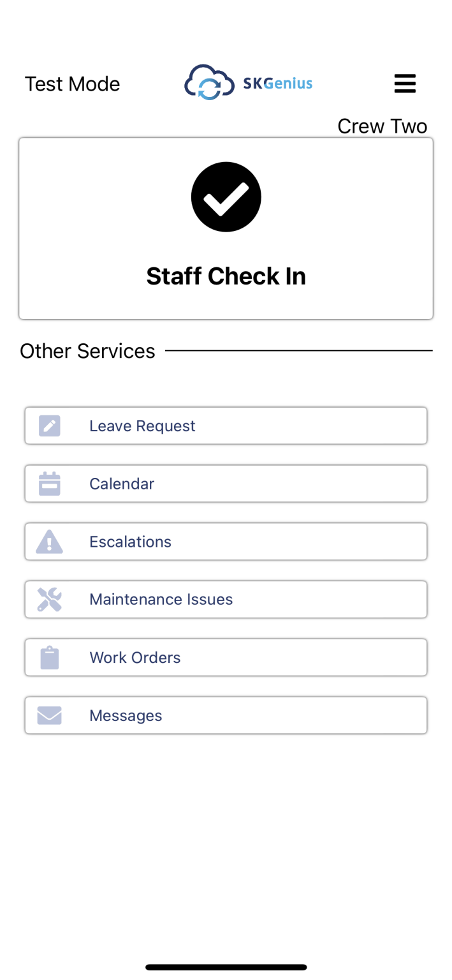Select the Calendar icon

(x=50, y=483)
